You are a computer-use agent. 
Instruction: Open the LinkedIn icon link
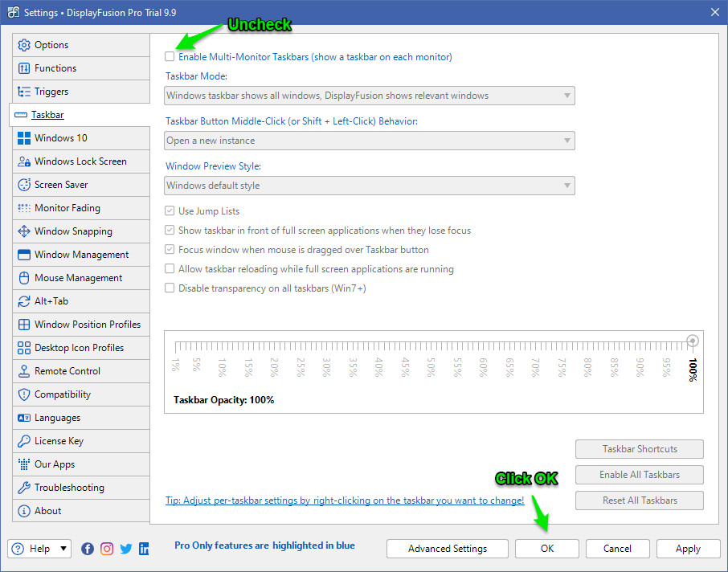144,549
